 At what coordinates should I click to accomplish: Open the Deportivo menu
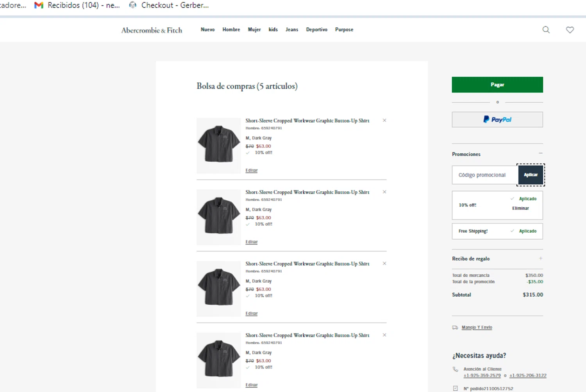coord(317,30)
